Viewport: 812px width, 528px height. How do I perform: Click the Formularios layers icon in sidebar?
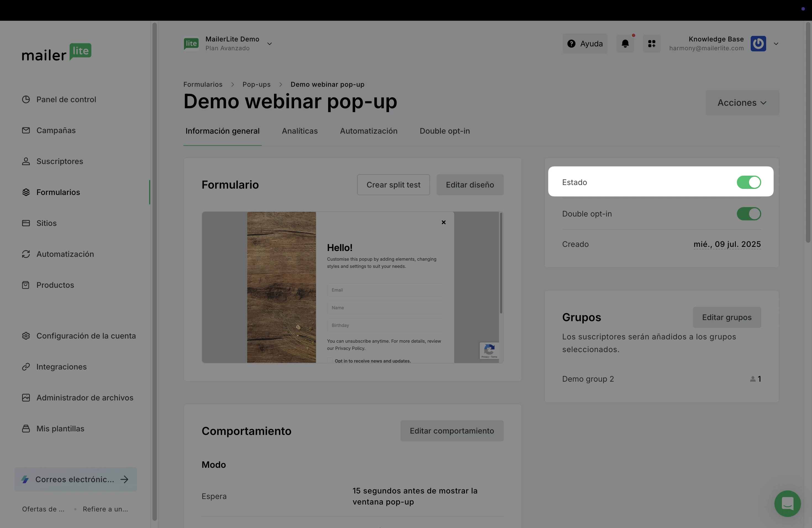(x=26, y=192)
